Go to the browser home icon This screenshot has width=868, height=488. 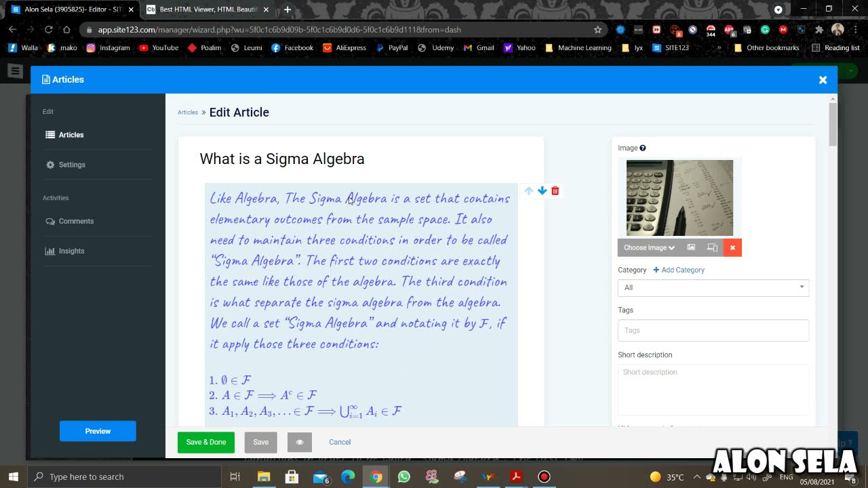click(x=66, y=30)
